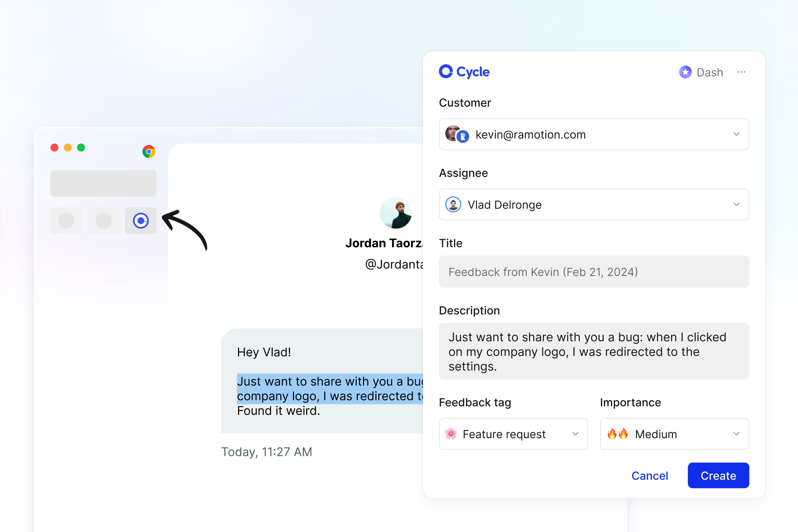Click the chevron on Medium importance dropdown
Screen dimensions: 798x532
coord(736,434)
